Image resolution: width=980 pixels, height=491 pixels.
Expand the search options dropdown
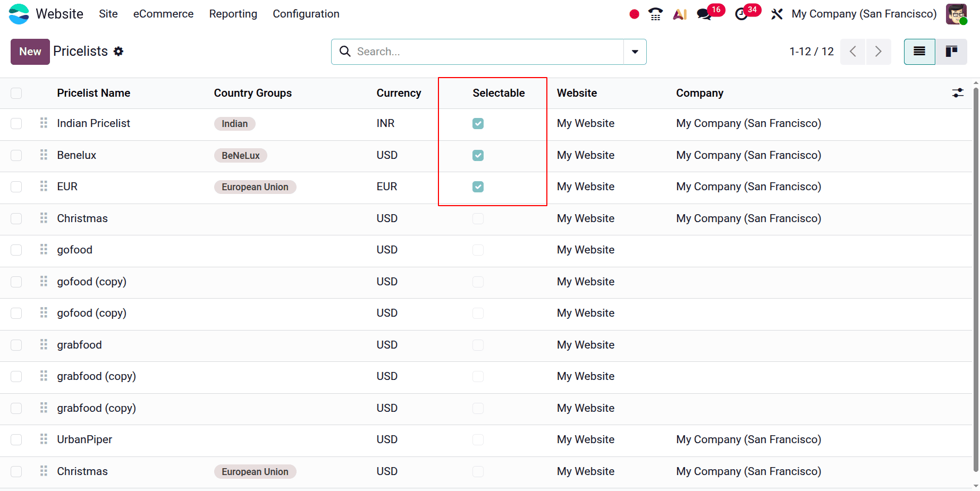[x=635, y=52]
